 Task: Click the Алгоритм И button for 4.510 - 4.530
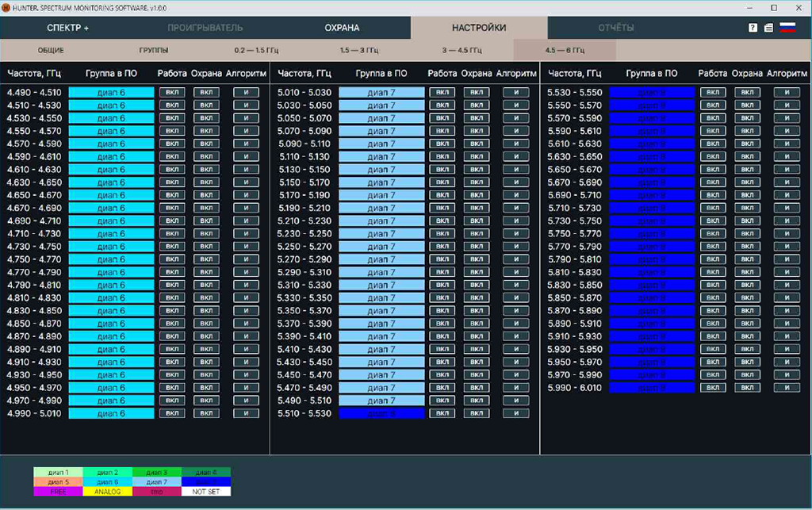[x=246, y=105]
